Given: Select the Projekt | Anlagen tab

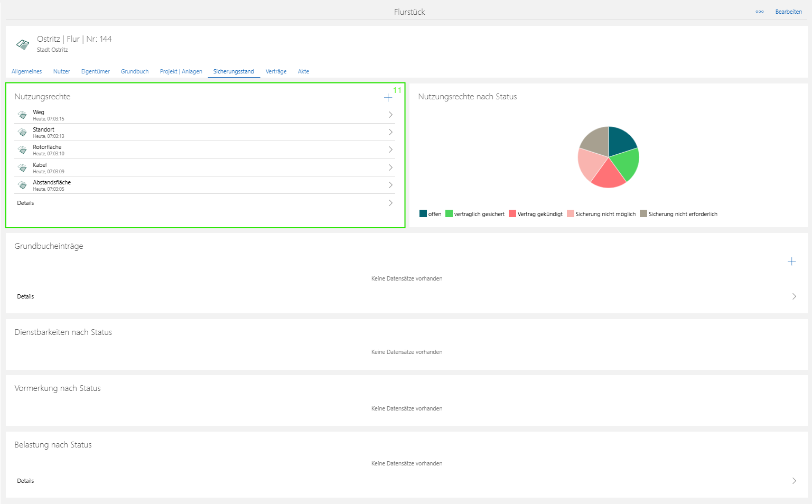Looking at the screenshot, I should [x=181, y=71].
